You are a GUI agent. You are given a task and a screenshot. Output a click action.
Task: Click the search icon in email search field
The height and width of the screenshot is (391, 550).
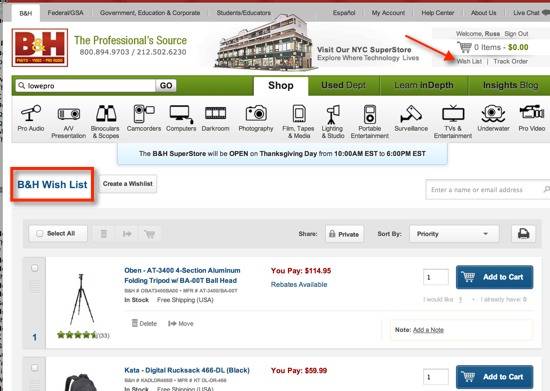click(x=546, y=189)
